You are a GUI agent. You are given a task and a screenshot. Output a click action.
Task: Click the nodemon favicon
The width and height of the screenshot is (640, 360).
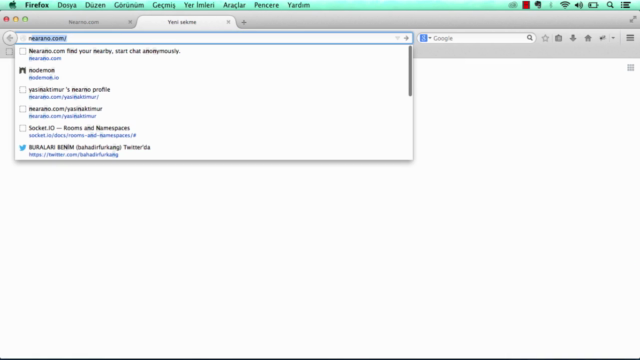(22, 71)
